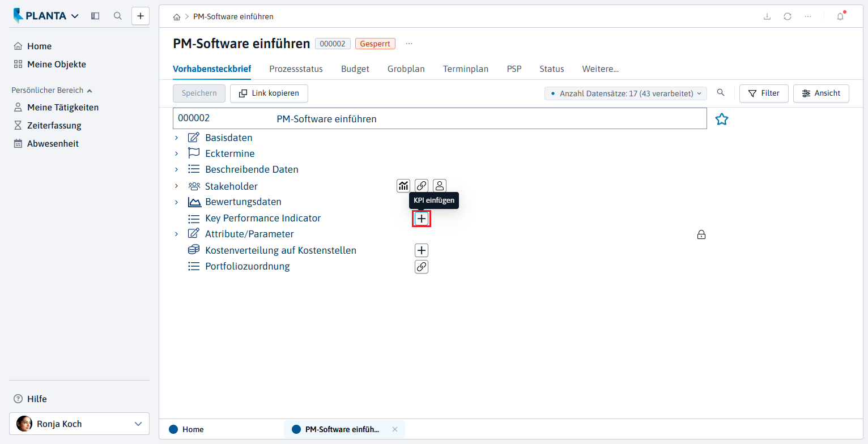Insert a KPI with the plus button
The image size is (868, 444).
422,219
